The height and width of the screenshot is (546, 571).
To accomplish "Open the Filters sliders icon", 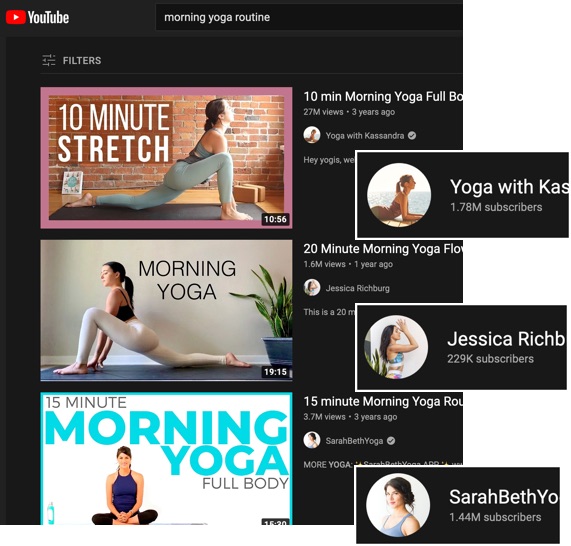I will point(49,60).
